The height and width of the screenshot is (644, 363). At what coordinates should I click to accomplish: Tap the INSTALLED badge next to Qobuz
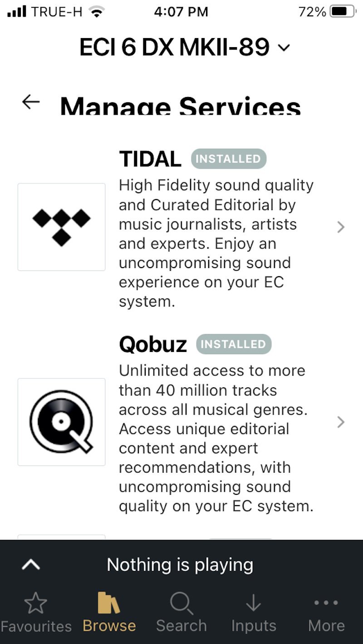click(x=234, y=344)
